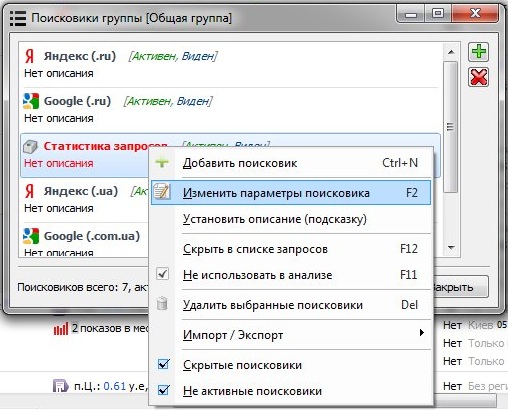Click [Активен, Виден] status of Яндекс (.ru)
The image size is (508, 410).
coord(173,56)
